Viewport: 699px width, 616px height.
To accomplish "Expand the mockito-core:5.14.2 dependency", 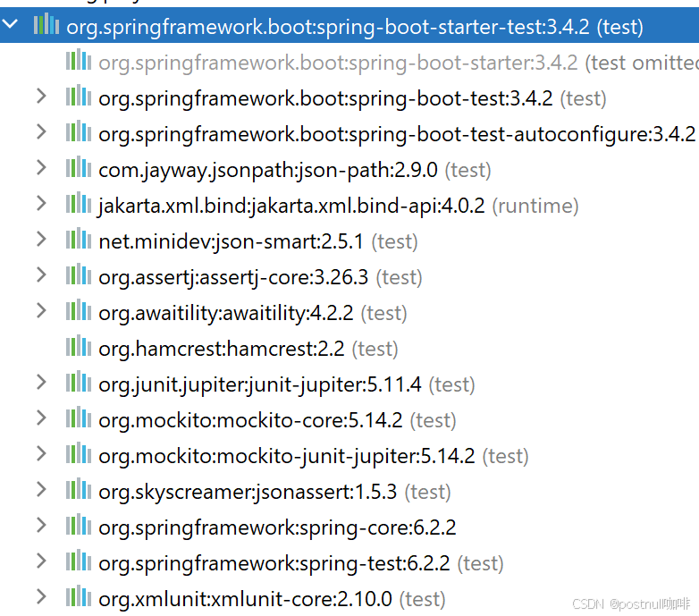I will [41, 418].
